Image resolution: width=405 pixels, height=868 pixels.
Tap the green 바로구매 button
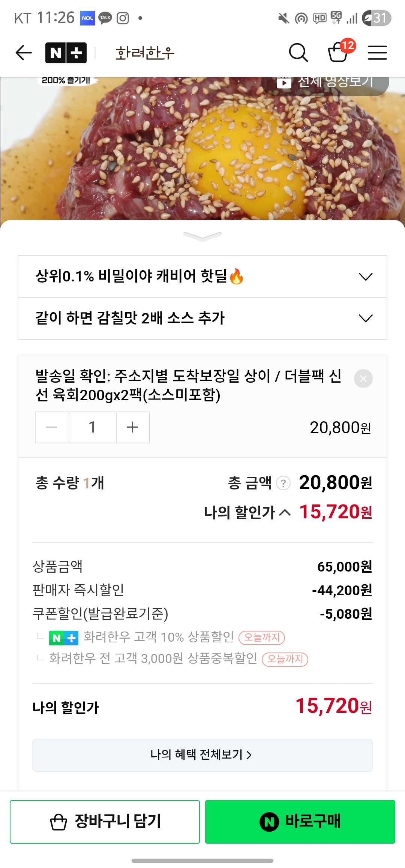[300, 822]
